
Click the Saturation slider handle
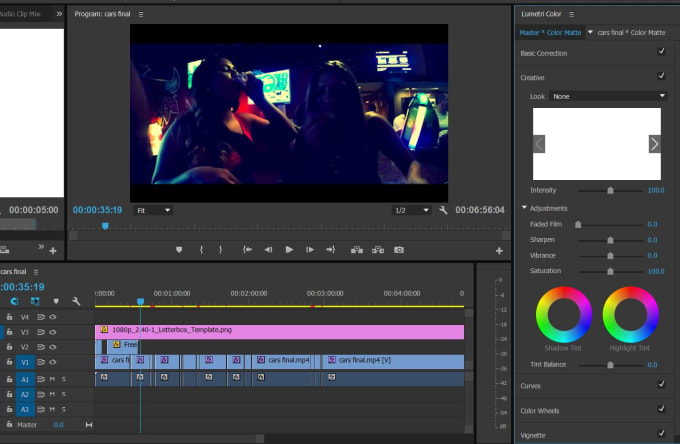[x=611, y=271]
